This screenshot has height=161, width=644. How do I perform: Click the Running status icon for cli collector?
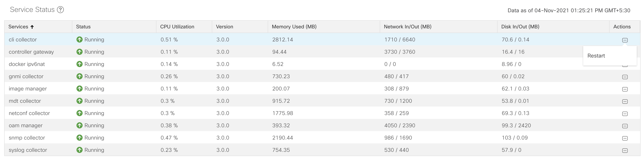tap(80, 40)
